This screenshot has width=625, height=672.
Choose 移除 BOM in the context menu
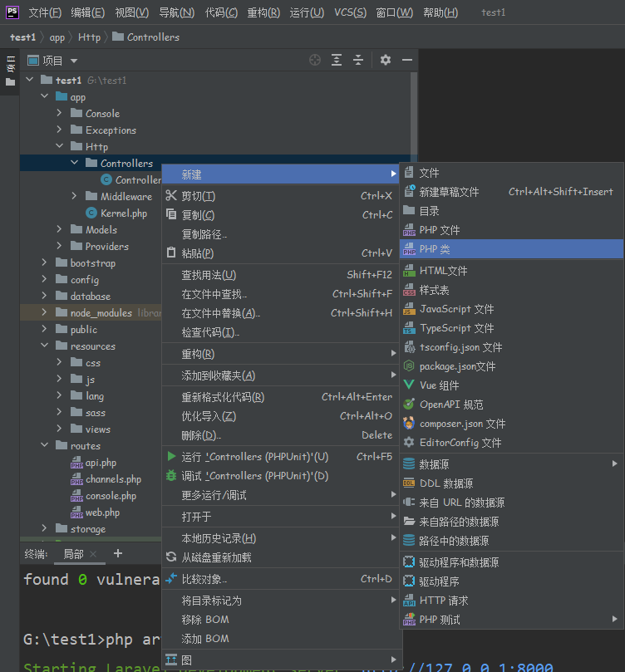tap(281, 620)
